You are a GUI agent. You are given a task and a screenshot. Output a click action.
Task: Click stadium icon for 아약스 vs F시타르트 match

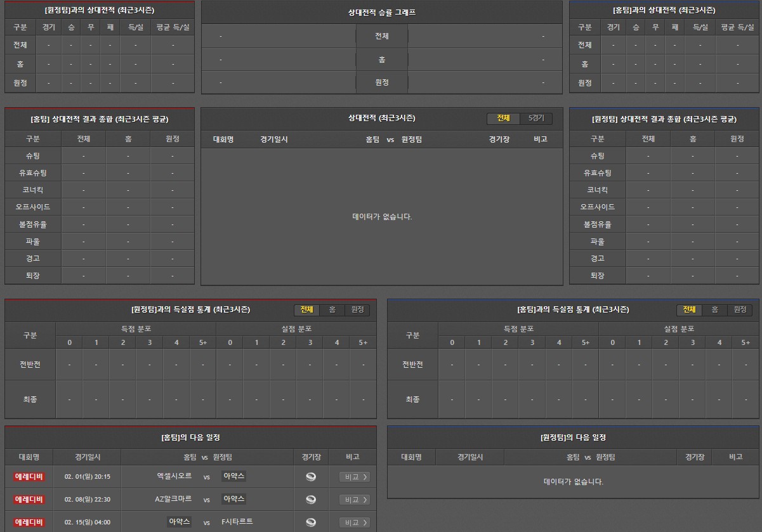[x=310, y=522]
